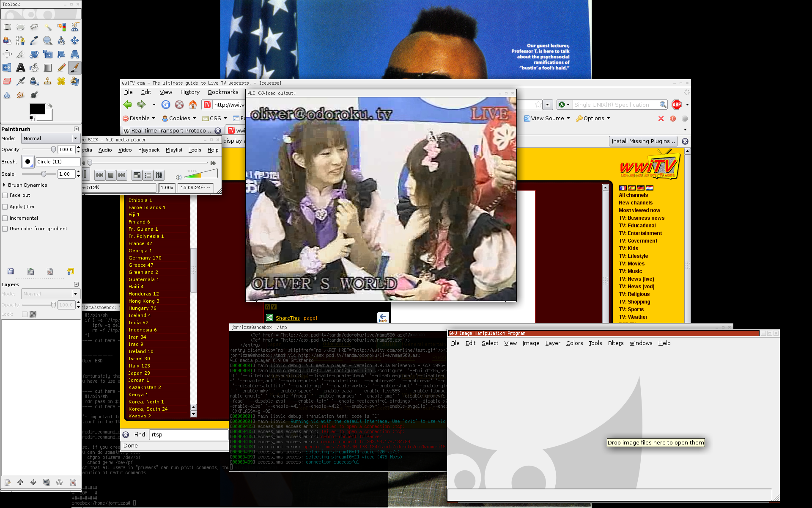Screen dimensions: 812x508
Task: Click the foreground black color swatch
Action: click(x=37, y=109)
